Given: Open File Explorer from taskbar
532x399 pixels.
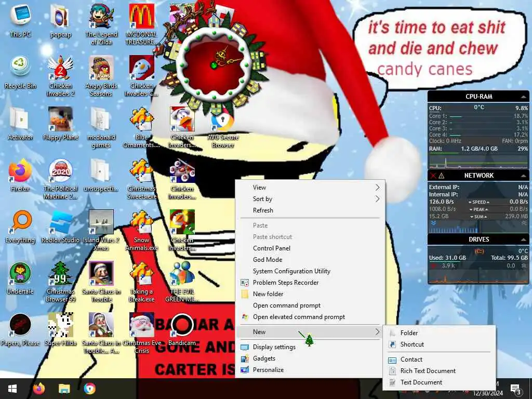Looking at the screenshot, I should [64, 389].
